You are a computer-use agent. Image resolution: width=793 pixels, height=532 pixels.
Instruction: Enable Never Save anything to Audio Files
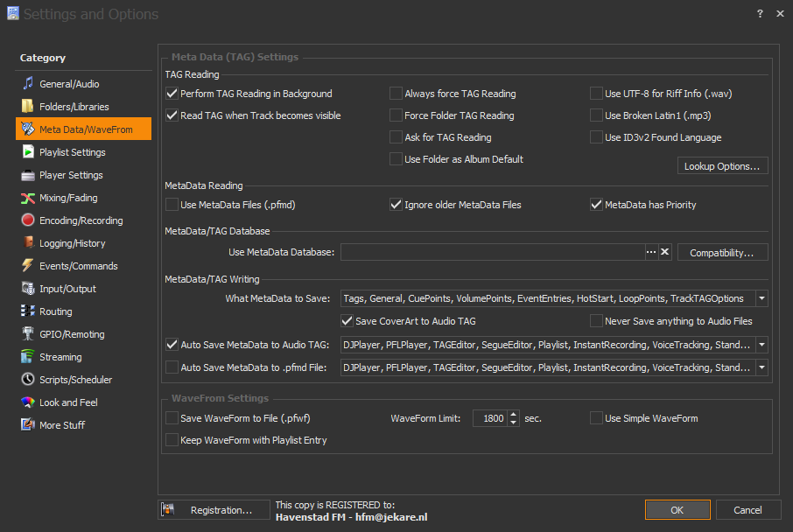596,321
